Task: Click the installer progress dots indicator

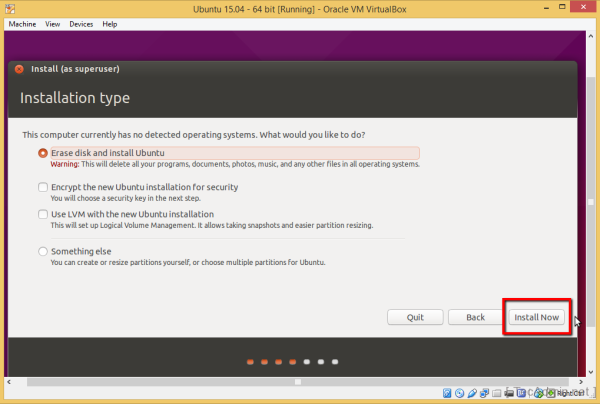Action: (292, 361)
